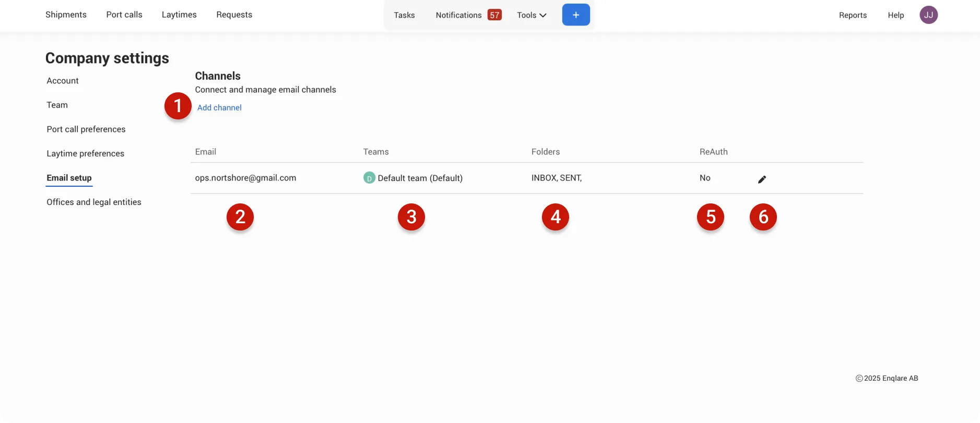Open Team settings section
The width and height of the screenshot is (980, 423).
coord(57,105)
